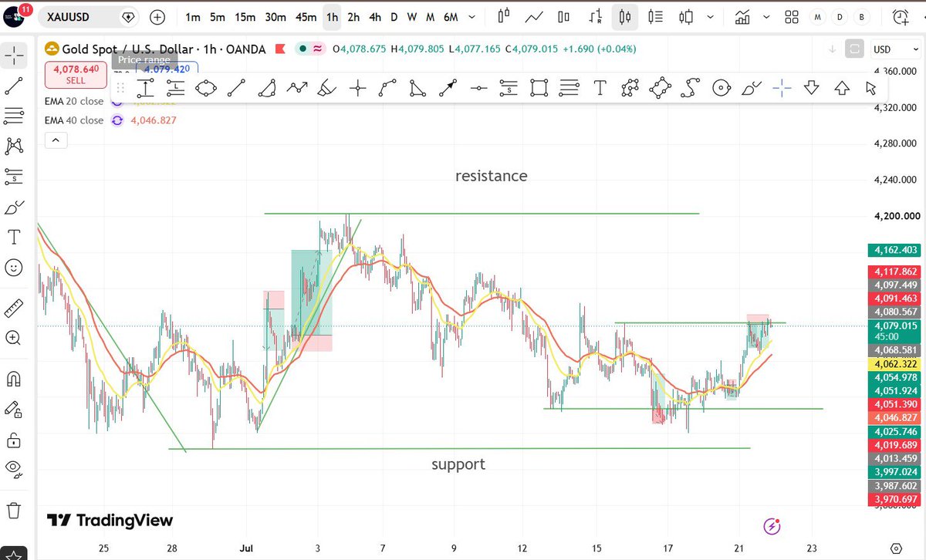The image size is (926, 560).
Task: Open favorites star at sidebar bottom
Action: [14, 552]
